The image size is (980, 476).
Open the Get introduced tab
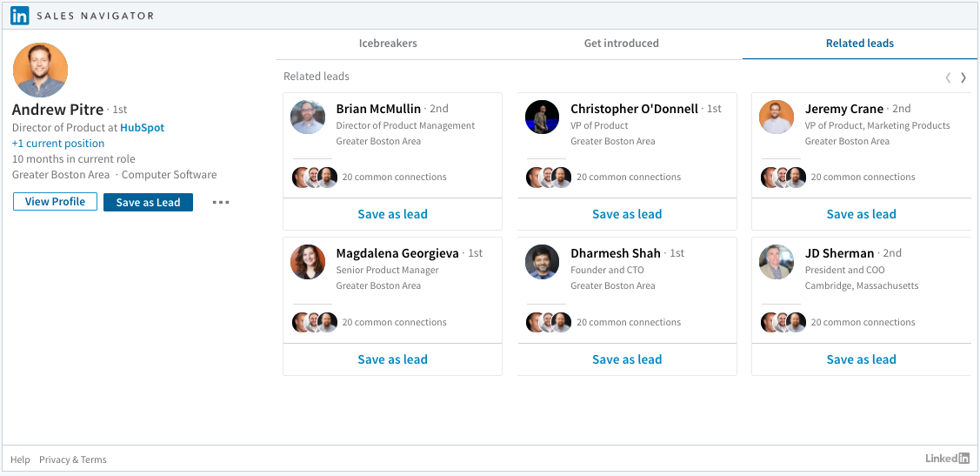click(621, 44)
